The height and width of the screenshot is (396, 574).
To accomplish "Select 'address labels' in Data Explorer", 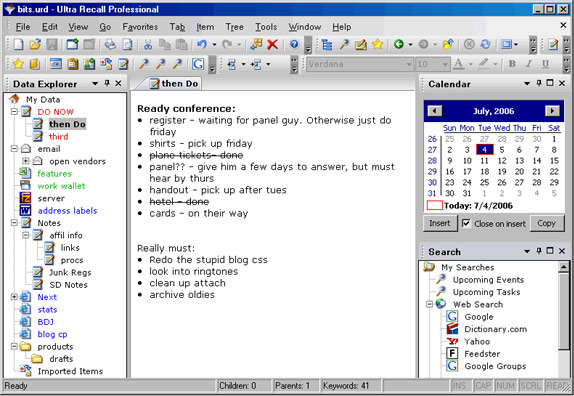I will (67, 210).
